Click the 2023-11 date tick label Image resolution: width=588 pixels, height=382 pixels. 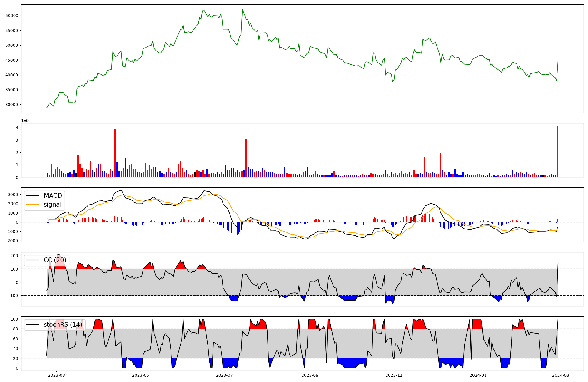394,375
